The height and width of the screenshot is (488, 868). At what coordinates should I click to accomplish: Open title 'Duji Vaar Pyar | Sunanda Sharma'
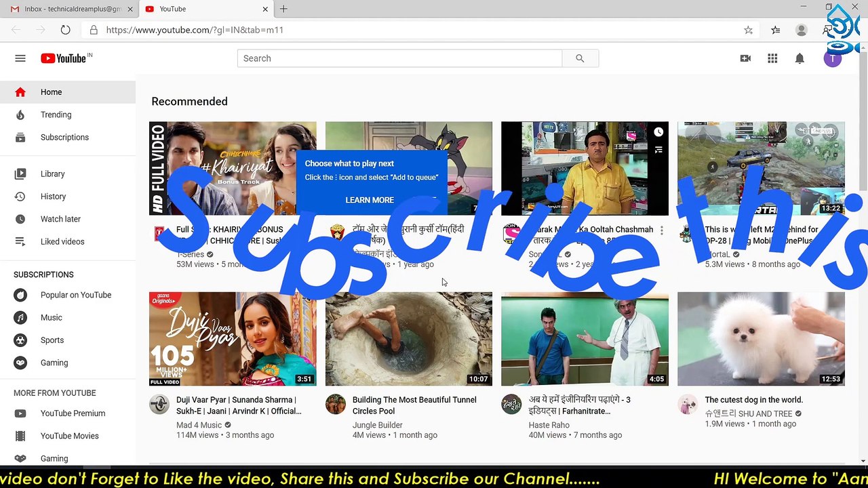point(239,405)
